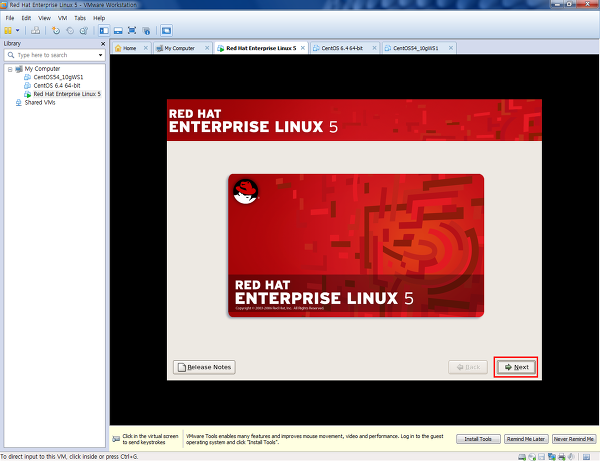
Task: Click the home icon on the Home tab
Action: click(x=118, y=48)
